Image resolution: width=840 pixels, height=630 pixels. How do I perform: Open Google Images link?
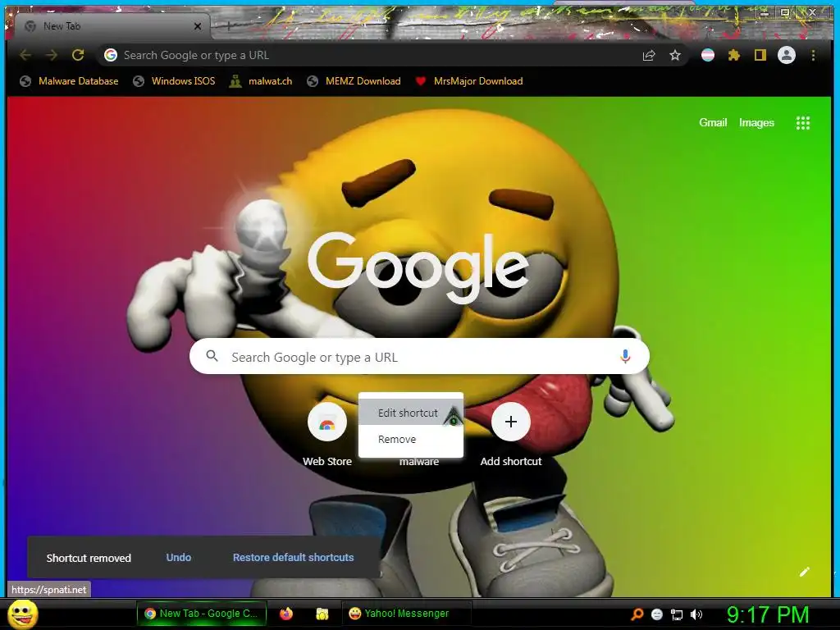coord(756,123)
